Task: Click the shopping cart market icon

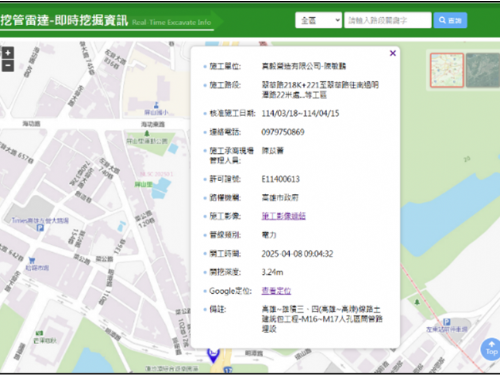Action: (x=32, y=260)
